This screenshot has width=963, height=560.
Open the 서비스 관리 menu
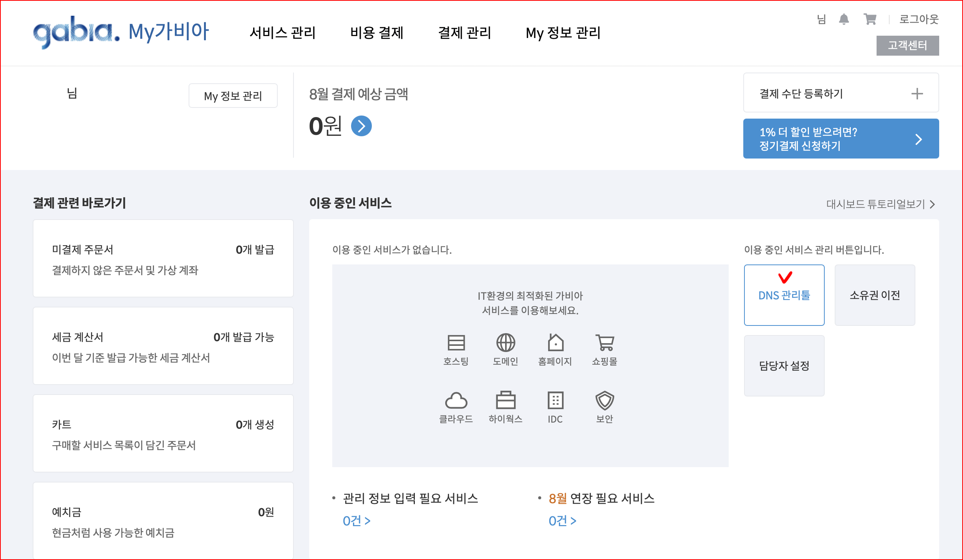(x=282, y=33)
